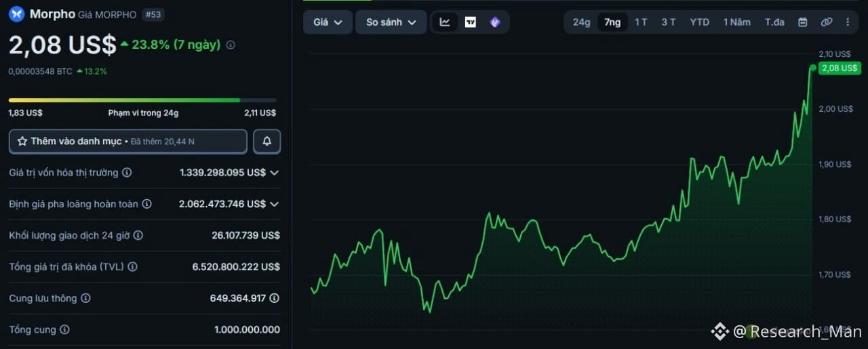Click the 1,80 US$ axis label
This screenshot has width=868, height=349.
[834, 219]
